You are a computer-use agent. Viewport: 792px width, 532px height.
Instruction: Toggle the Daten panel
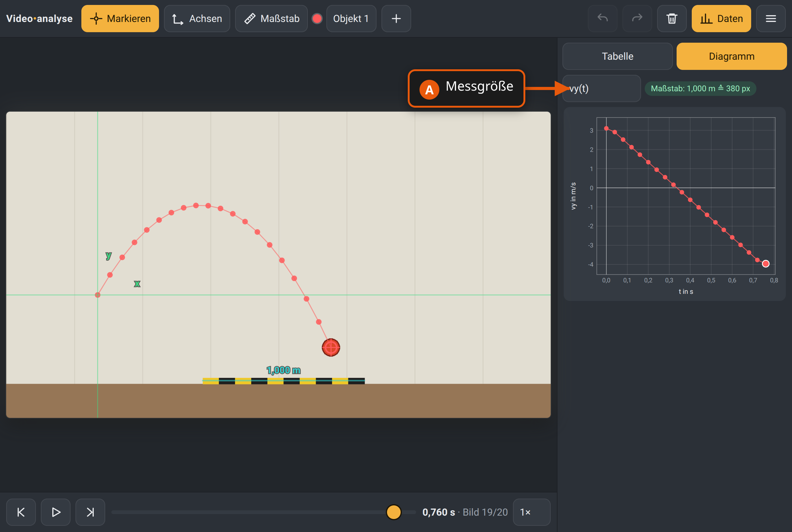coord(721,19)
